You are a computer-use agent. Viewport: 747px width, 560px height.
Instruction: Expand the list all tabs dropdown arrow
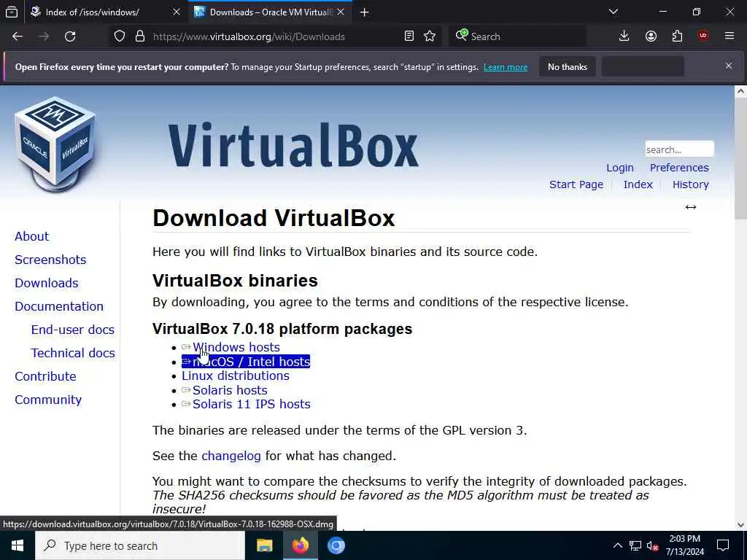614,12
